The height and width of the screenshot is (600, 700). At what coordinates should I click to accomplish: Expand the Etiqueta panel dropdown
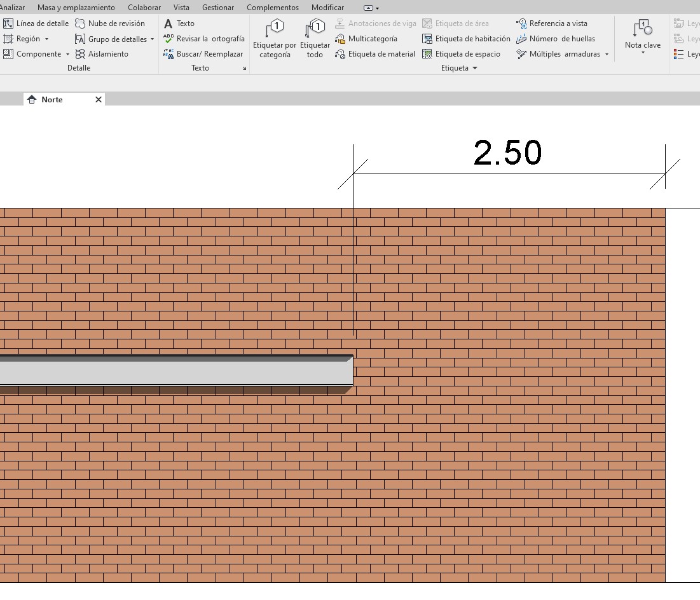[x=474, y=69]
